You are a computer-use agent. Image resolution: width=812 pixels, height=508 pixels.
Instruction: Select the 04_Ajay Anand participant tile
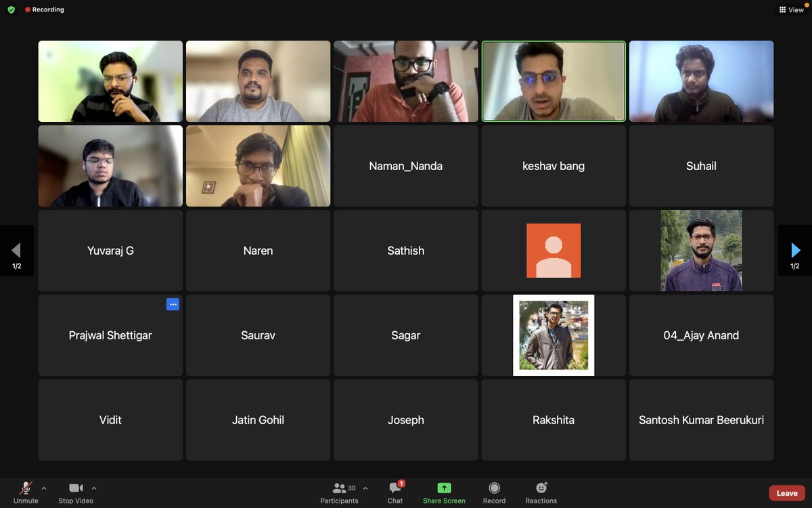[x=702, y=335]
